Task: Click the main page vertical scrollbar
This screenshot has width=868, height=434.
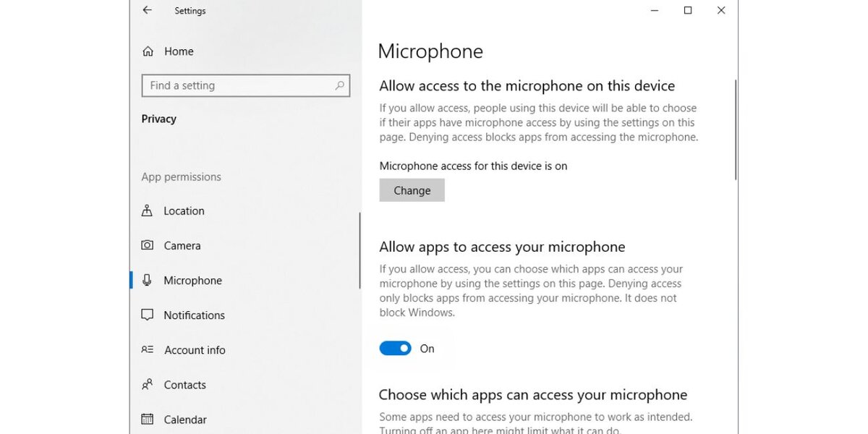Action: tap(736, 130)
